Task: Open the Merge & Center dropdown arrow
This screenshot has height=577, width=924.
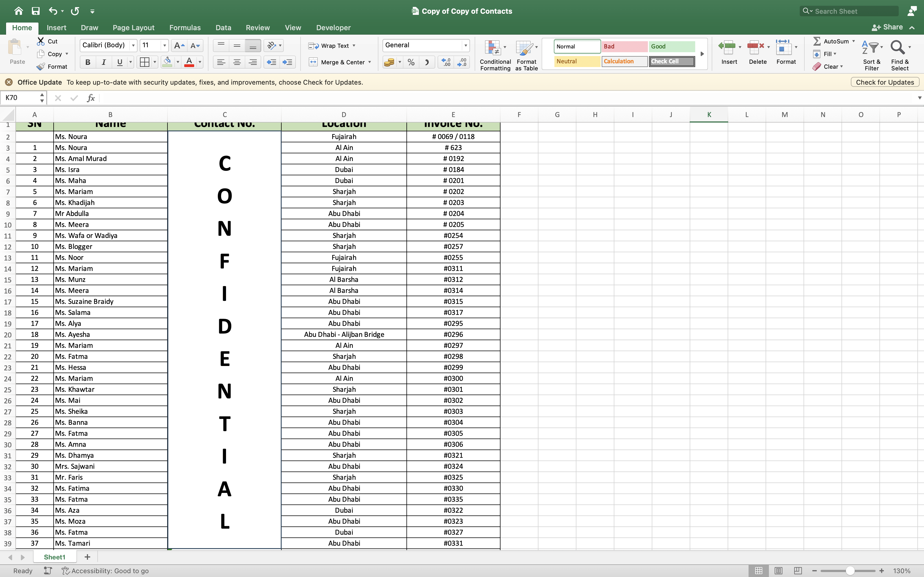Action: (x=370, y=62)
